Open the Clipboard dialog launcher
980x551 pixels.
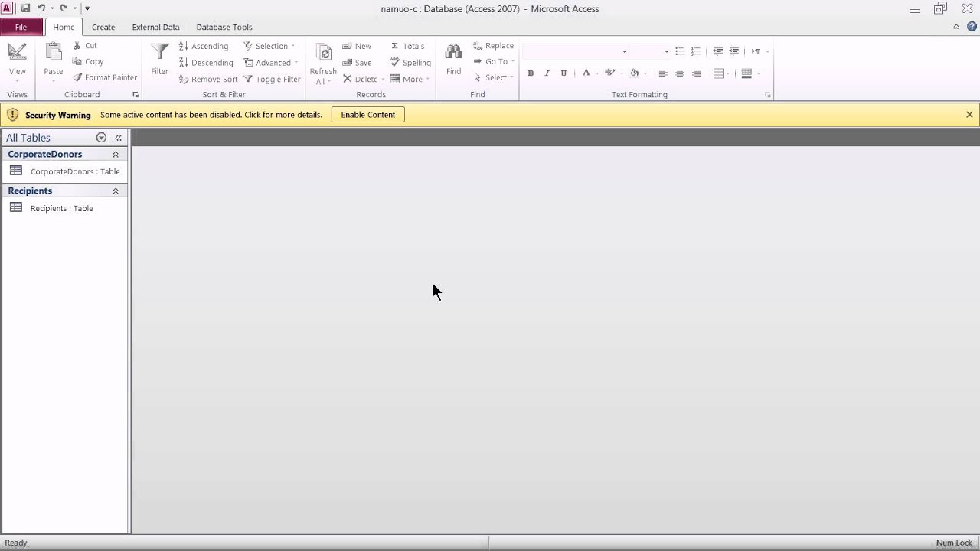tap(136, 95)
